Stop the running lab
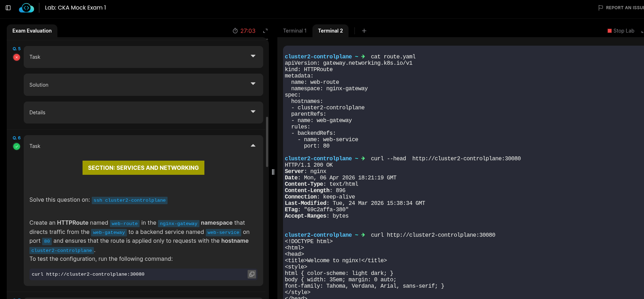The width and height of the screenshot is (644, 299). tap(621, 31)
